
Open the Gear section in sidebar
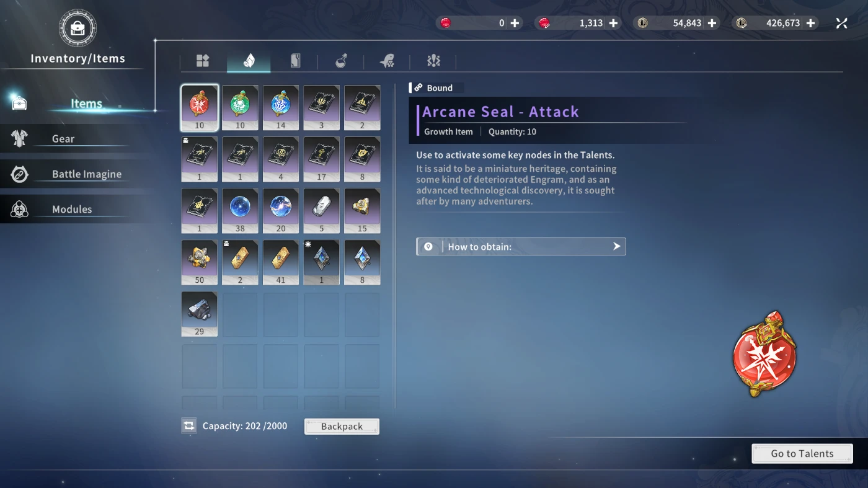[x=63, y=139]
